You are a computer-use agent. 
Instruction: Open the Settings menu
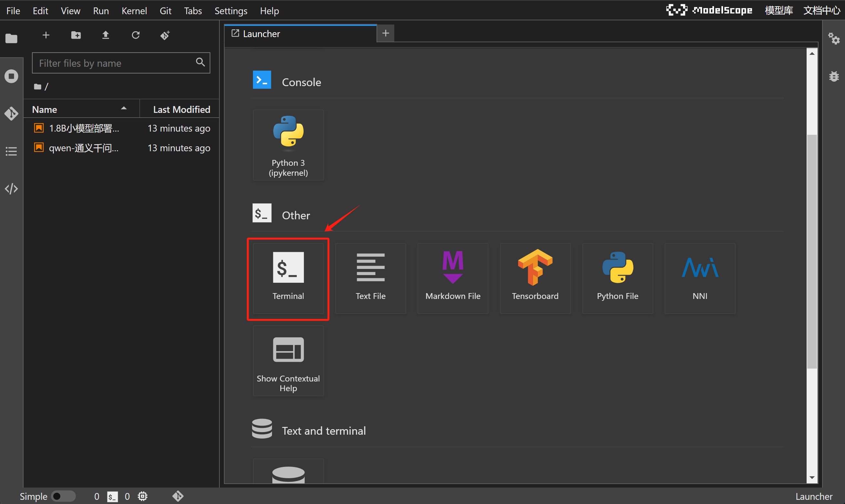point(231,11)
